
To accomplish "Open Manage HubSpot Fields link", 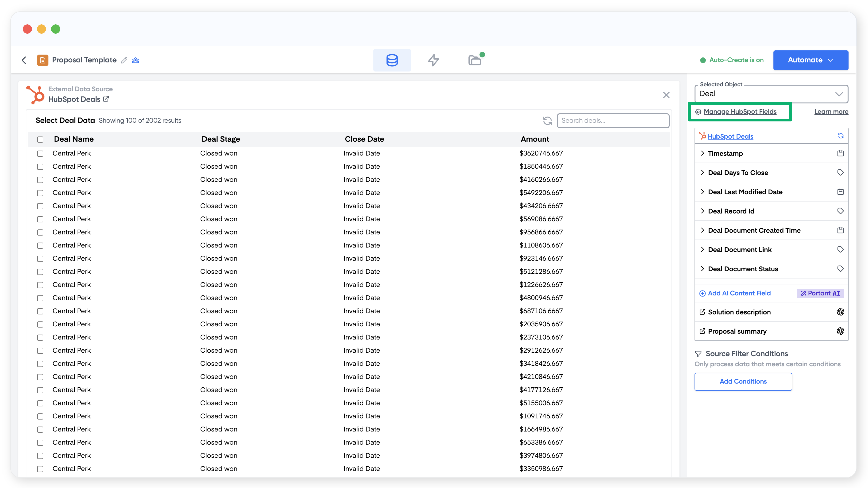I will 740,112.
